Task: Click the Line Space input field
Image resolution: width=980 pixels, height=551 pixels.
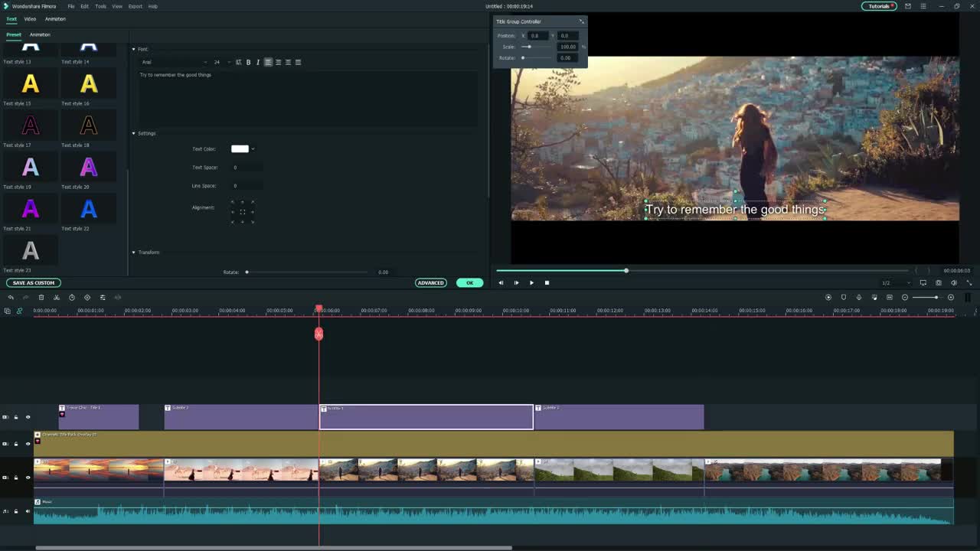Action: (x=247, y=185)
